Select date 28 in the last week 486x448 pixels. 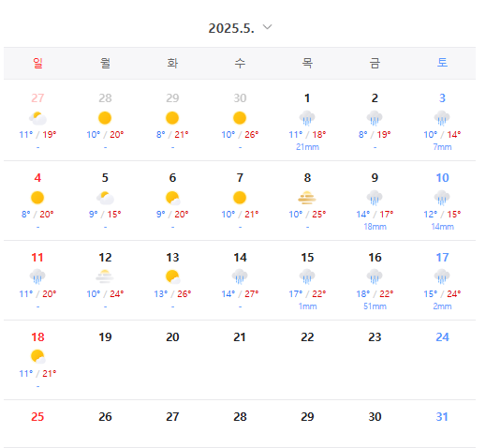pos(240,417)
